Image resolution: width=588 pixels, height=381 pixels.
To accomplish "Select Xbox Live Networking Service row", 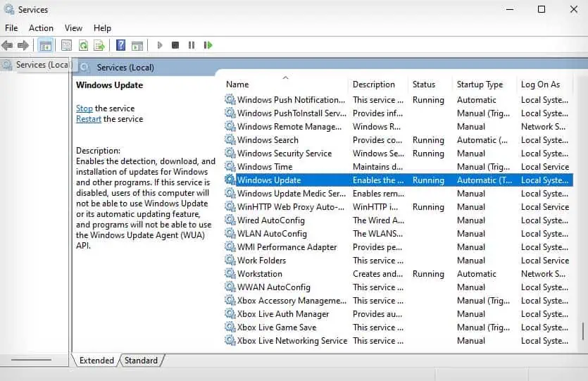I will tap(399, 341).
